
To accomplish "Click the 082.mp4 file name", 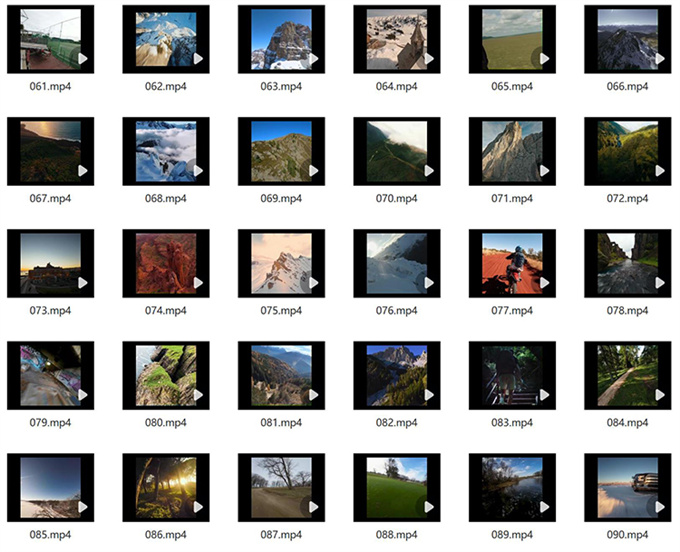I will (397, 423).
